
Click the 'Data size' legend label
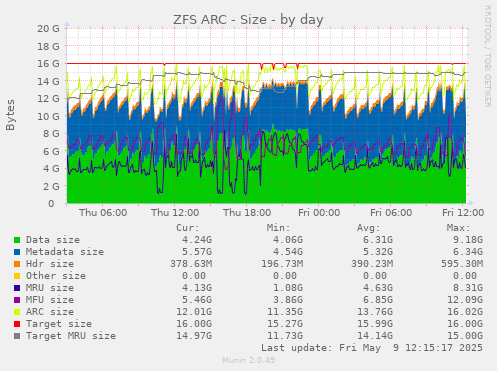[x=53, y=240]
